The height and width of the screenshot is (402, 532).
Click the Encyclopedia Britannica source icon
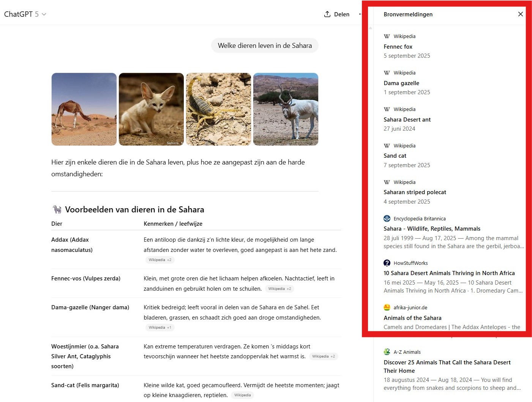click(x=387, y=218)
